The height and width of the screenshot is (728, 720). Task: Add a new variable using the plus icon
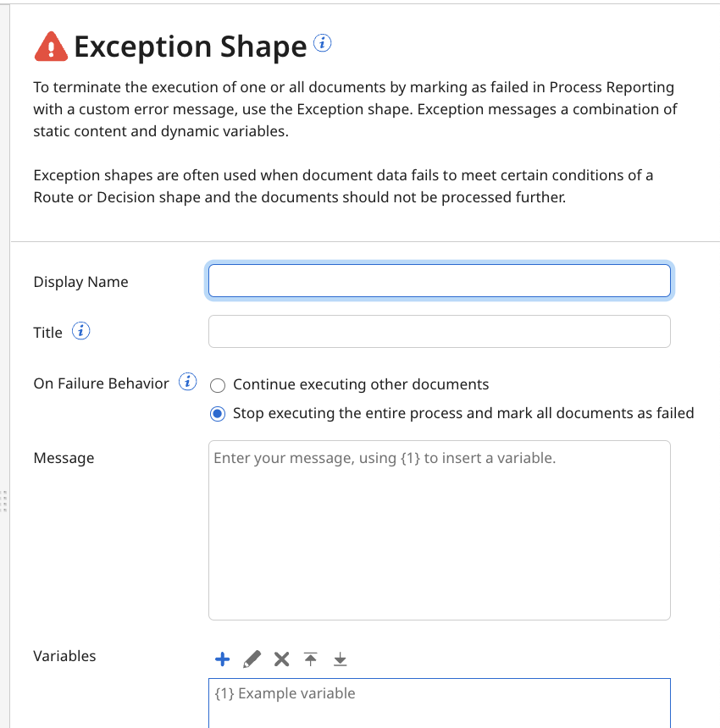coord(222,658)
